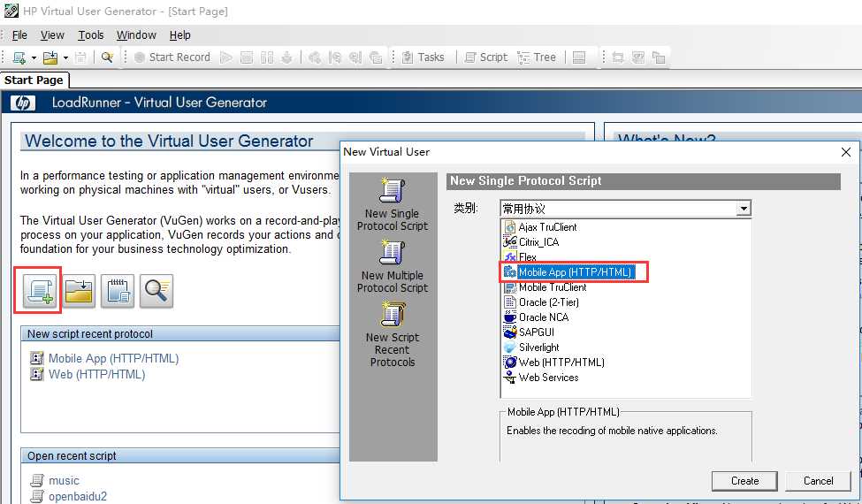Click the Run (play) toolbar icon
862x504 pixels.
226,57
